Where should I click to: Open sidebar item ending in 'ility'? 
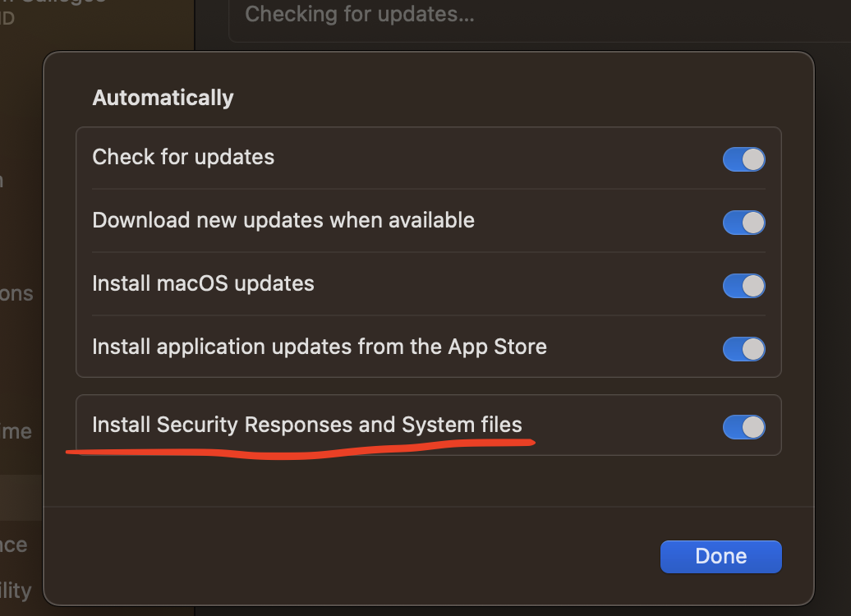[16, 590]
